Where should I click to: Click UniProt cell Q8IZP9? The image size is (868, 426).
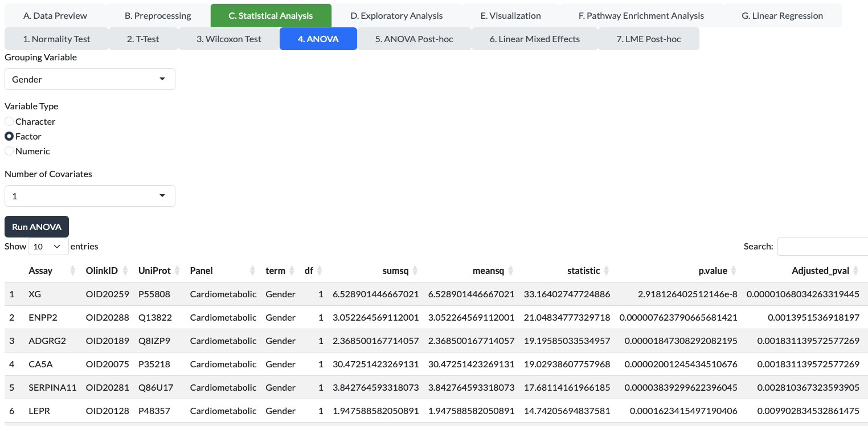point(159,341)
